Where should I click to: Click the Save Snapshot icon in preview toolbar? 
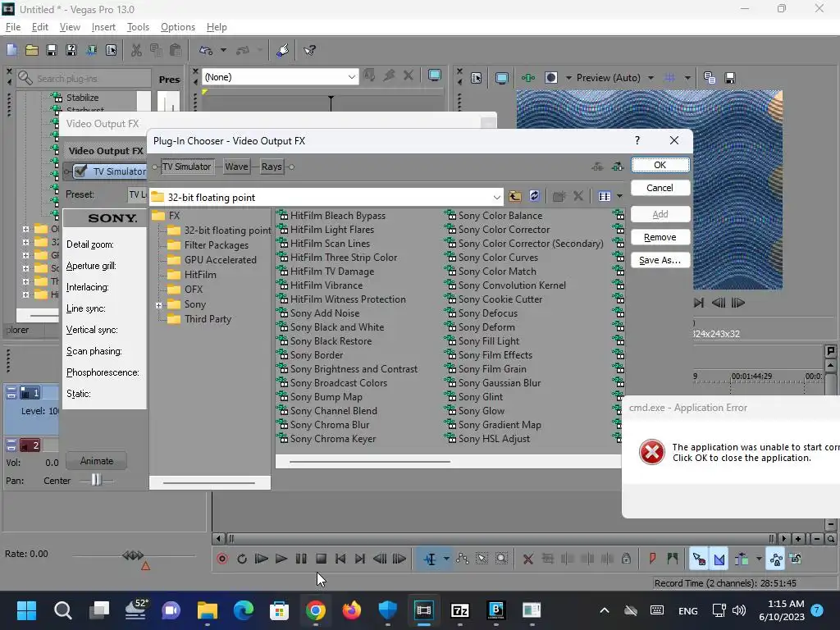click(x=729, y=78)
